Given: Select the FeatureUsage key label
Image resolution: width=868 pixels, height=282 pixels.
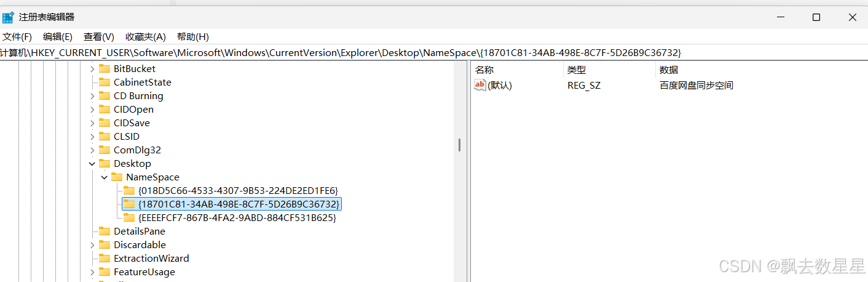Looking at the screenshot, I should click(144, 272).
